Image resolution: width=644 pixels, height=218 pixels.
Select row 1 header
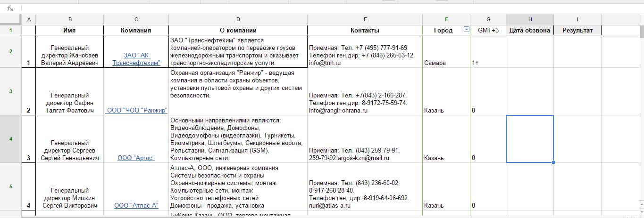coord(11,30)
